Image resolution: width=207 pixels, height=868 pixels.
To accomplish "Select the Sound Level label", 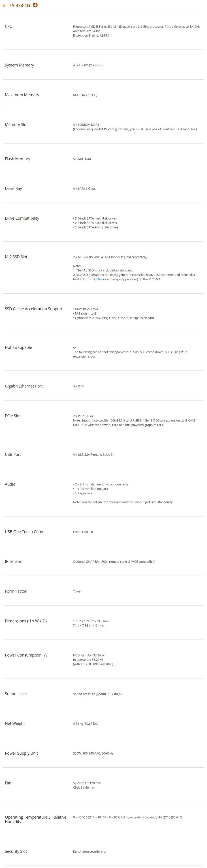I will click(x=16, y=694).
